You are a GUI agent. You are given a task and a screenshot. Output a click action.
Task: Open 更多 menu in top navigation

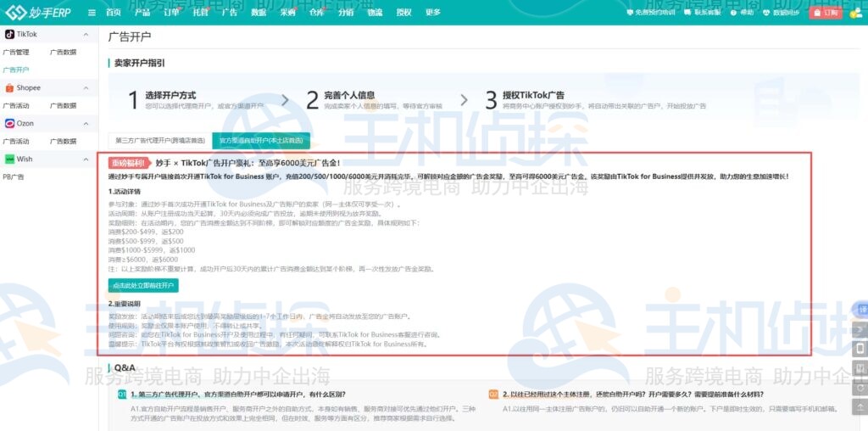(x=433, y=12)
